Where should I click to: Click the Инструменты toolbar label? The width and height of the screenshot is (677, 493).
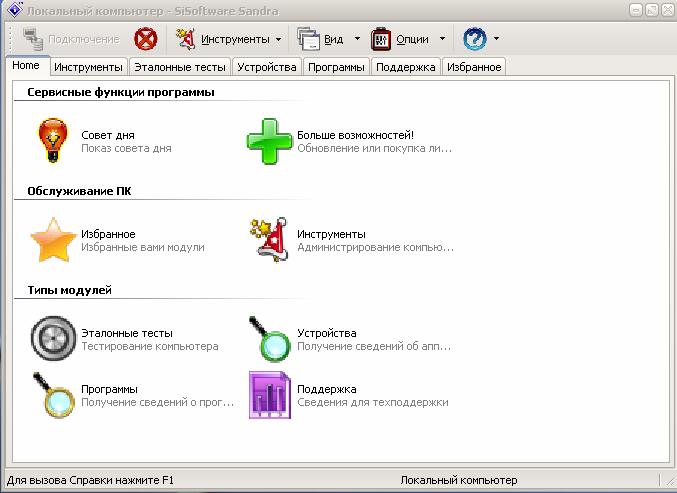point(235,39)
